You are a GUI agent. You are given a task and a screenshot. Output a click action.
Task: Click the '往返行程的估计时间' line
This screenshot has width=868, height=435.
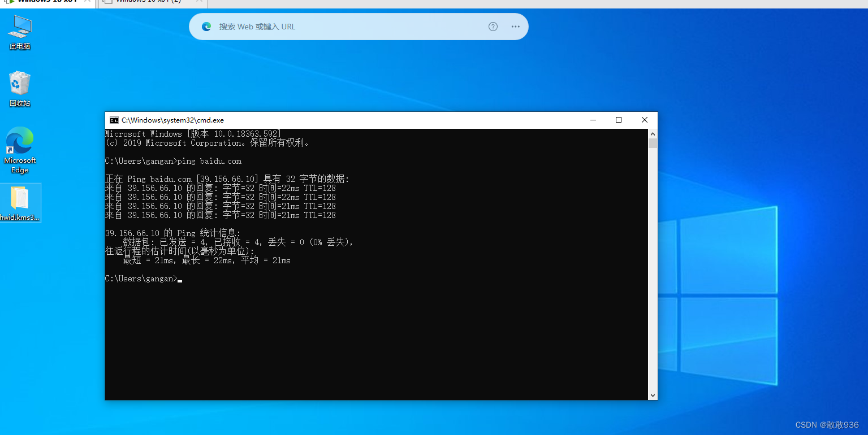(x=180, y=251)
